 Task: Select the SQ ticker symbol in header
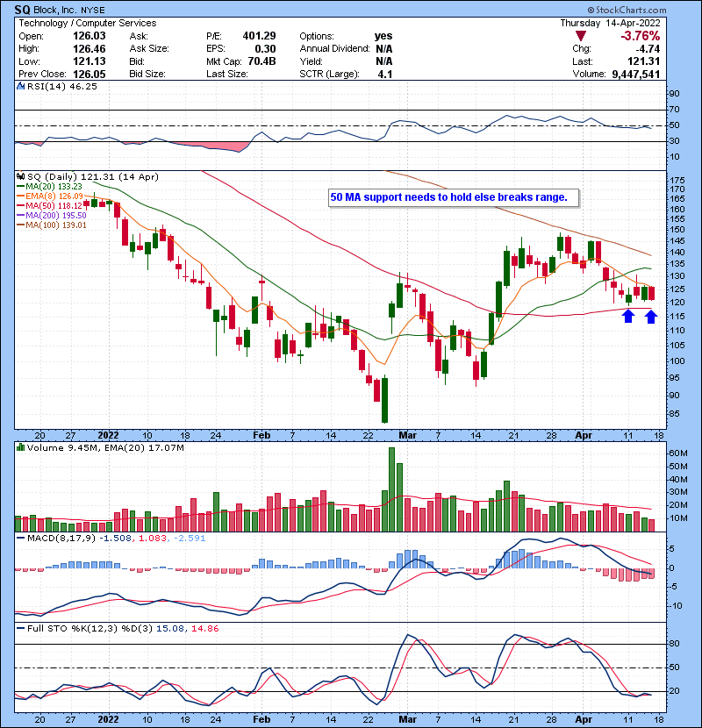(22, 10)
